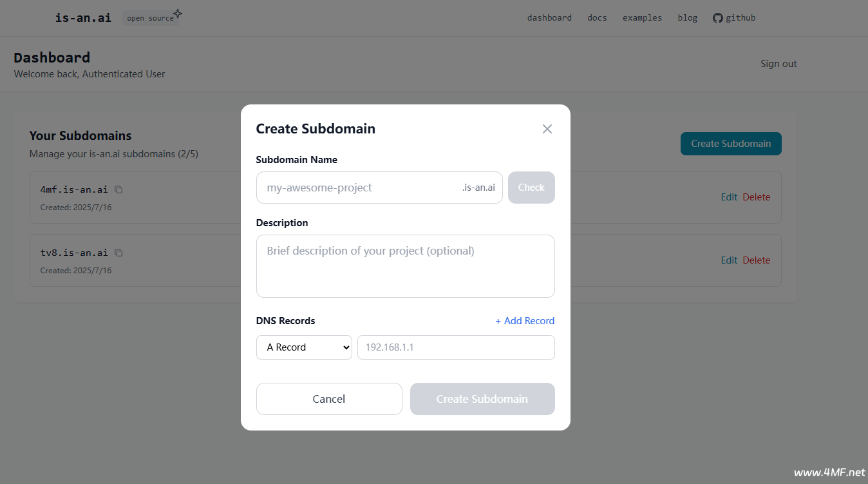This screenshot has height=484, width=868.
Task: Edit the 4mf.is-an.ai subdomain
Action: click(729, 197)
